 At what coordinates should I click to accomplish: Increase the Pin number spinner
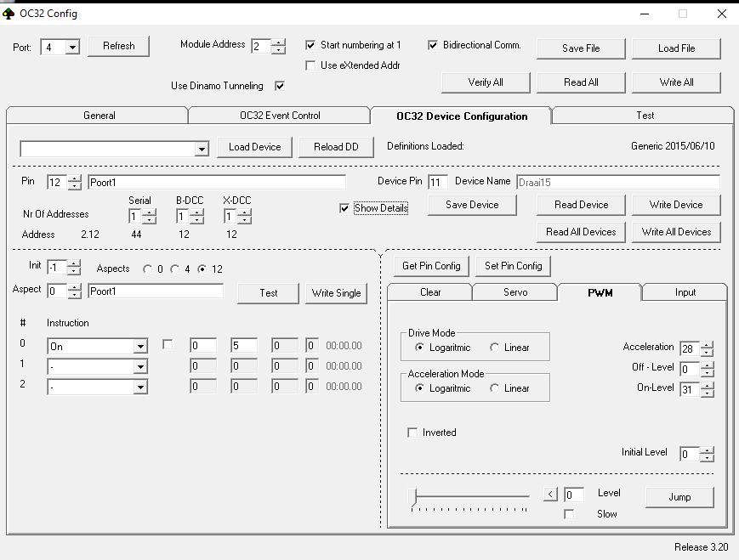pos(75,178)
